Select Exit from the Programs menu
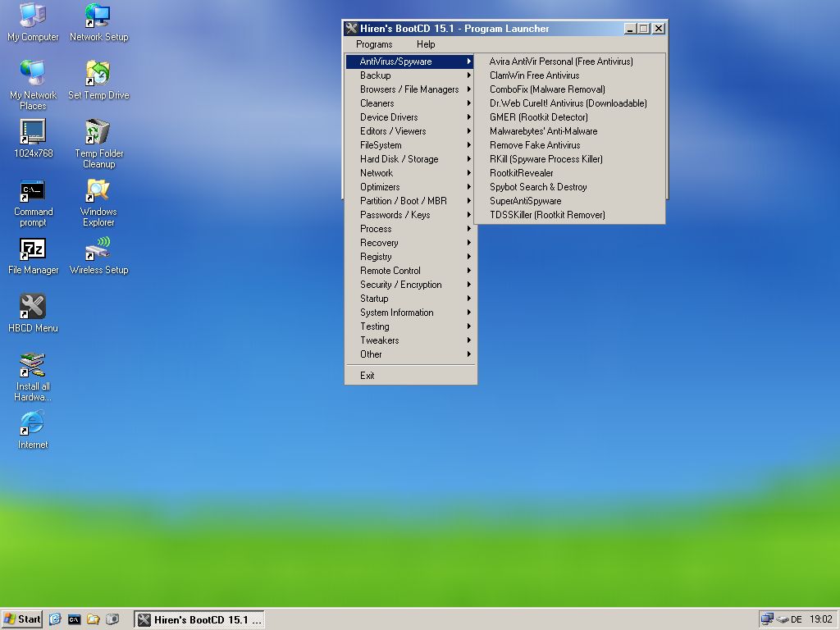This screenshot has height=630, width=840. pyautogui.click(x=410, y=376)
